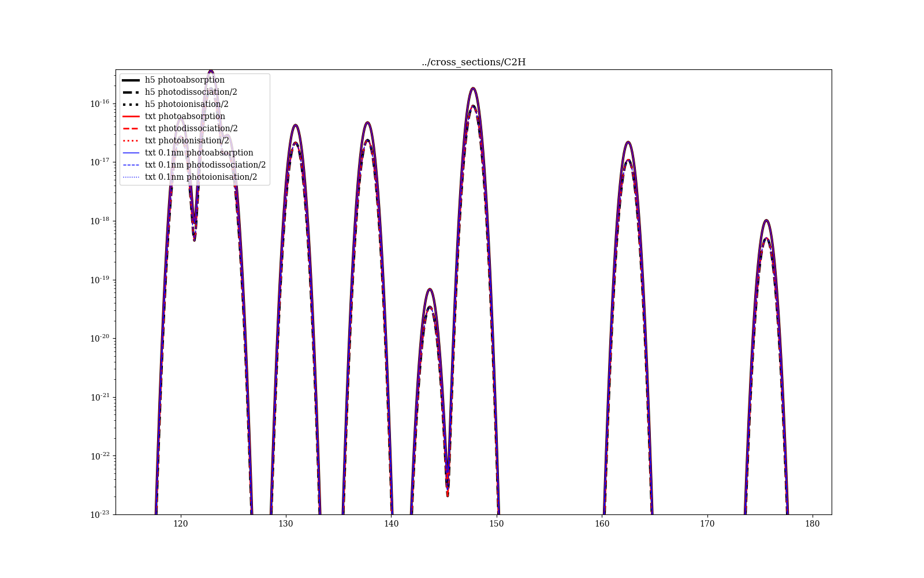Click x-axis tick label 150
The height and width of the screenshot is (578, 924).
[497, 524]
